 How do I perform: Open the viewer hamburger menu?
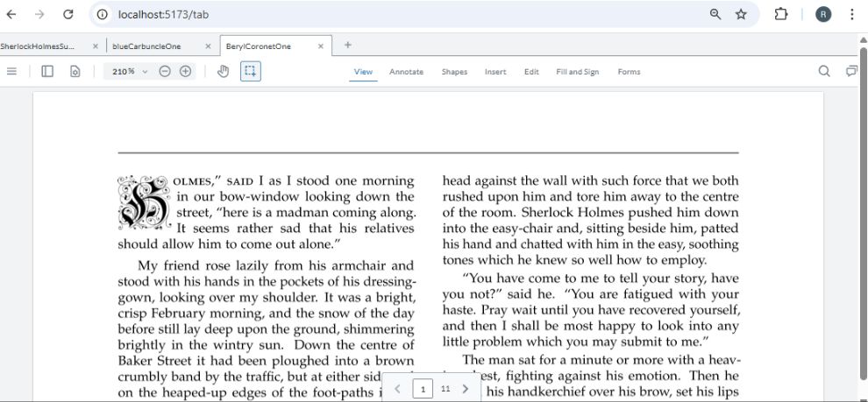(x=11, y=71)
